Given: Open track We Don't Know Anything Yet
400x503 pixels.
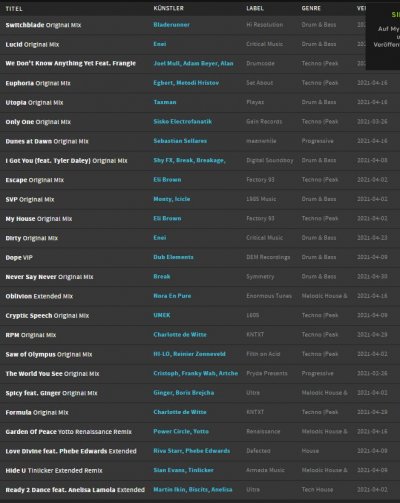Looking at the screenshot, I should pyautogui.click(x=71, y=63).
